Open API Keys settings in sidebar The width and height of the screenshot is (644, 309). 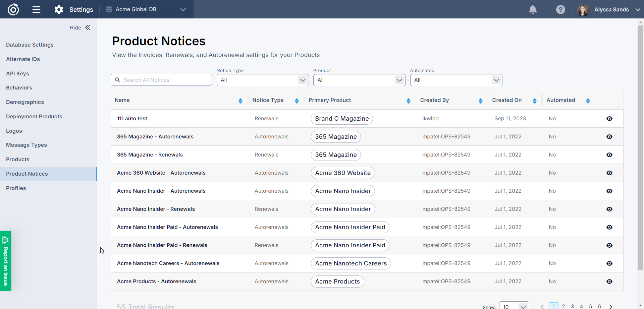[17, 73]
